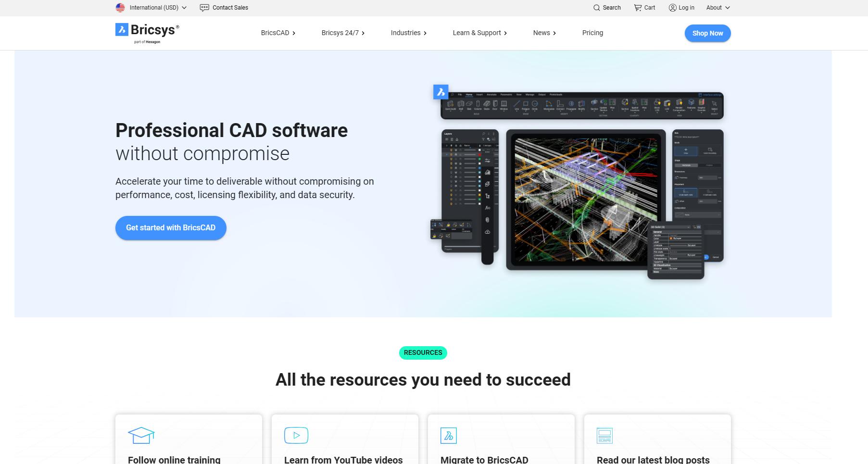The width and height of the screenshot is (868, 464).
Task: Click the blog posts page icon
Action: point(604,436)
